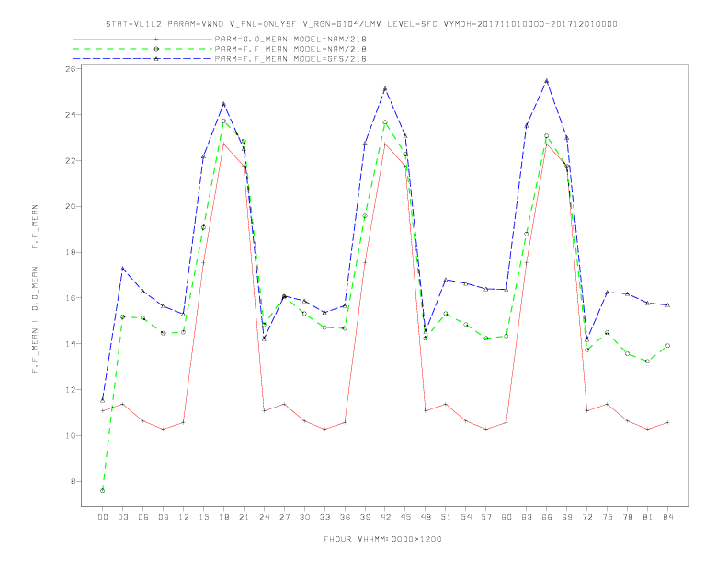Click the chart title line starting STAT=VL1L2
The image size is (728, 563).
361,24
